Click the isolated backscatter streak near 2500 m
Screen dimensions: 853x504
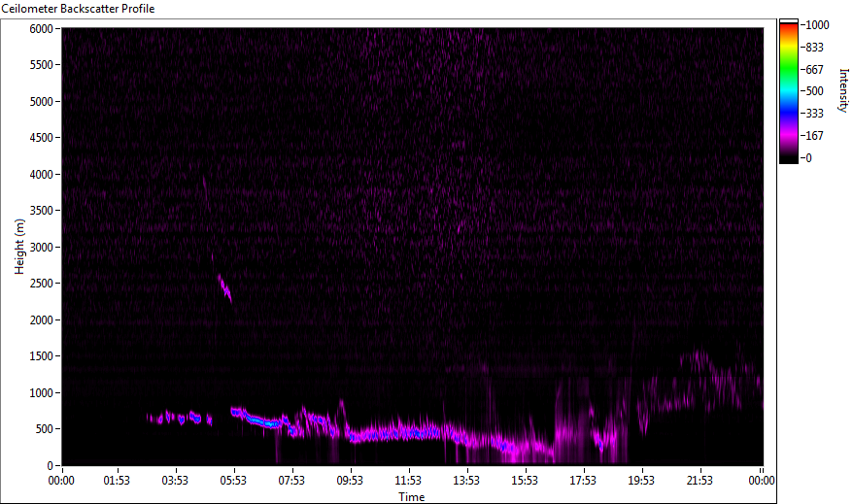[224, 287]
